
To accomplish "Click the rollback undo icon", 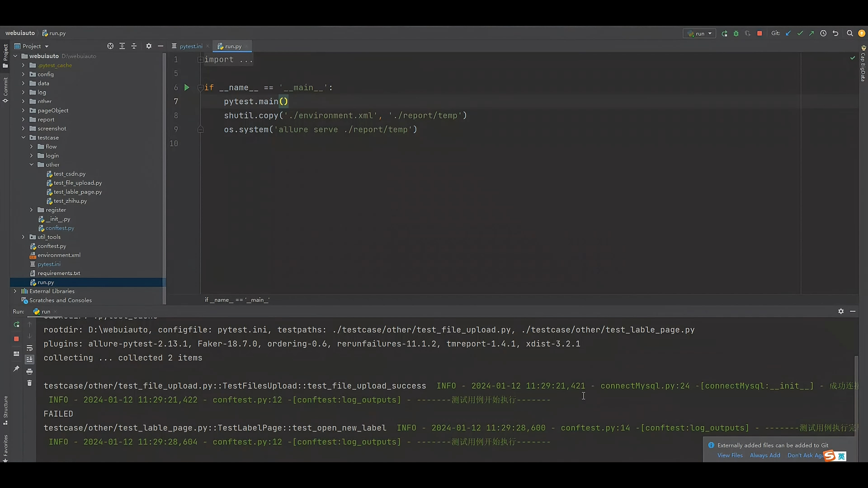I will coord(835,33).
